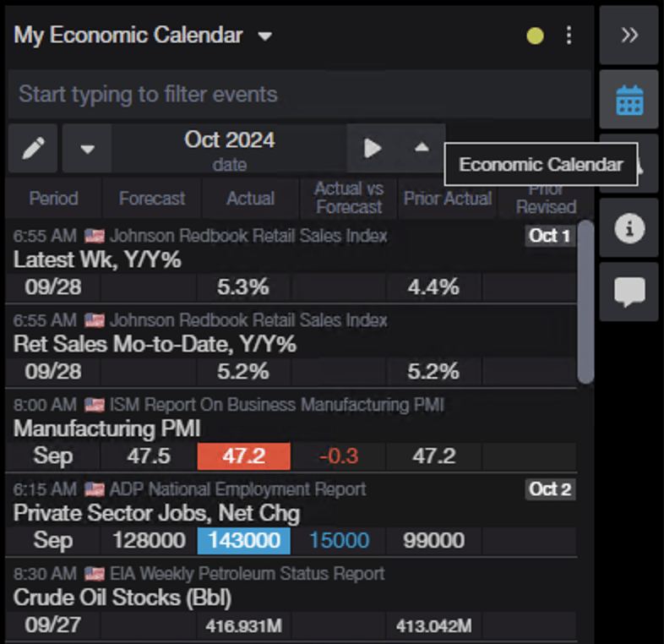The width and height of the screenshot is (664, 644).
Task: Open the Economic Calendar panel icon
Action: click(x=629, y=101)
